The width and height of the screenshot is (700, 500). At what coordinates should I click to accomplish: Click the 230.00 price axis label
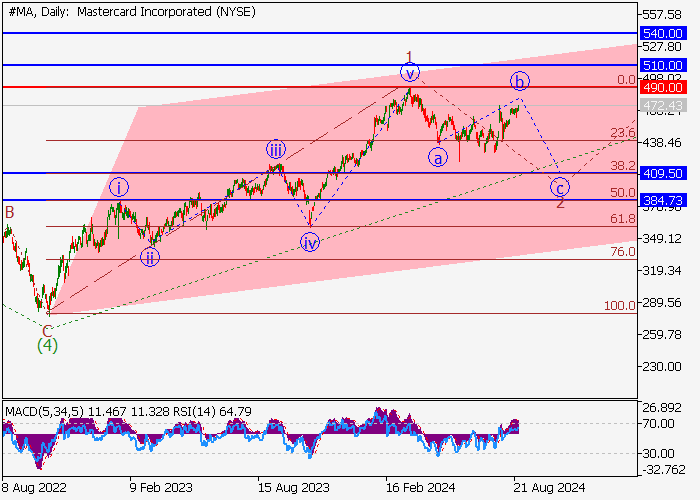pyautogui.click(x=662, y=367)
